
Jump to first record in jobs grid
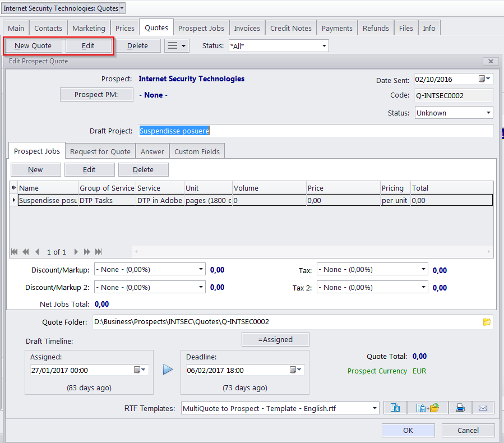coord(14,252)
